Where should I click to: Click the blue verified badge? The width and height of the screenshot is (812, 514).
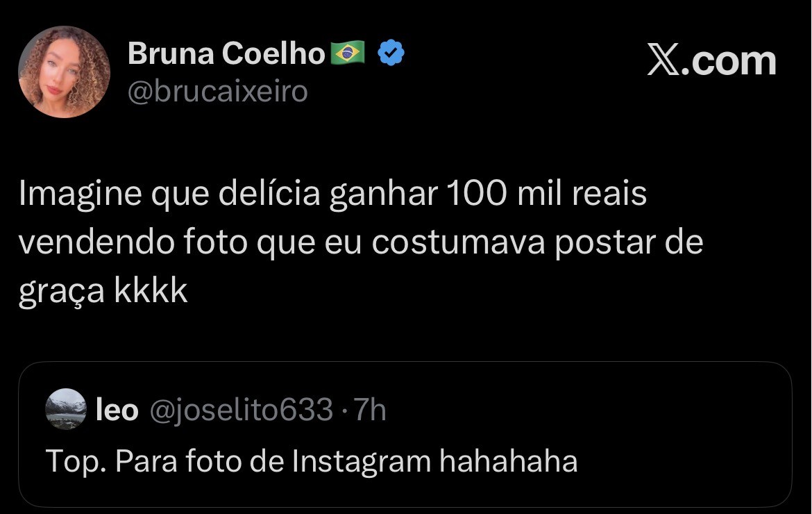pos(391,53)
